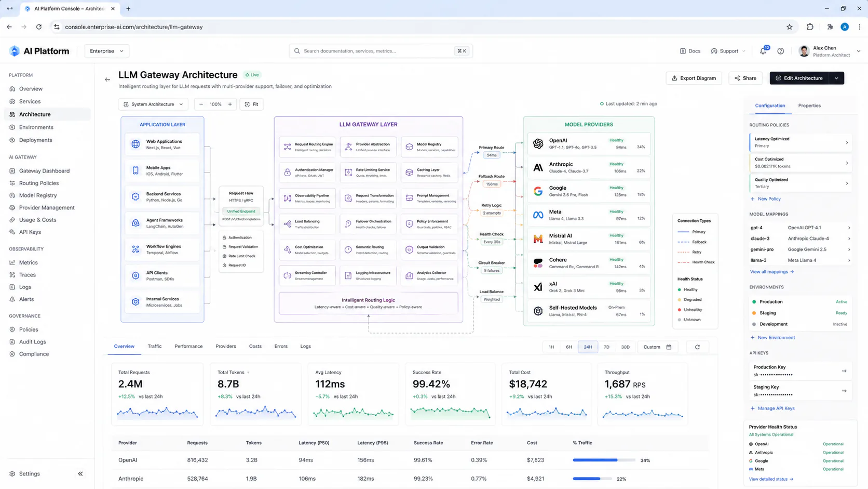Expand the Cost Optimized routing policy
The width and height of the screenshot is (868, 489).
pos(800,163)
